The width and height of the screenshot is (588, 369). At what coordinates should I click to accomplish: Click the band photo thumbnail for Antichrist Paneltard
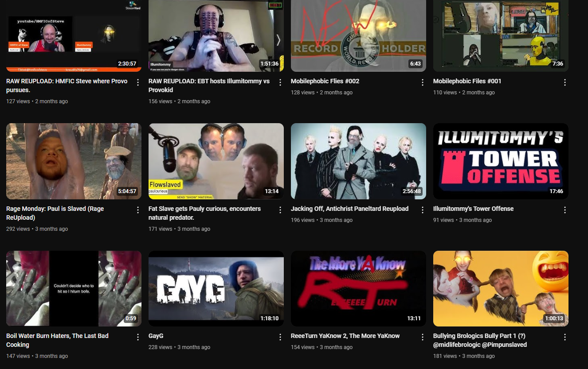(x=358, y=161)
